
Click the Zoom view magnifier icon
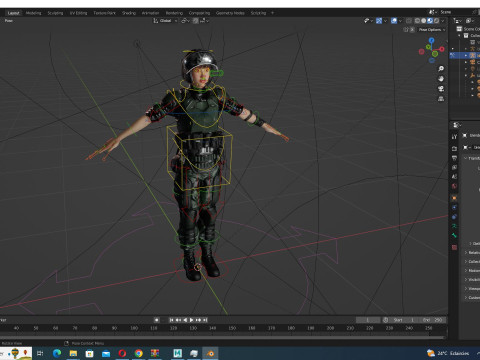[x=441, y=69]
